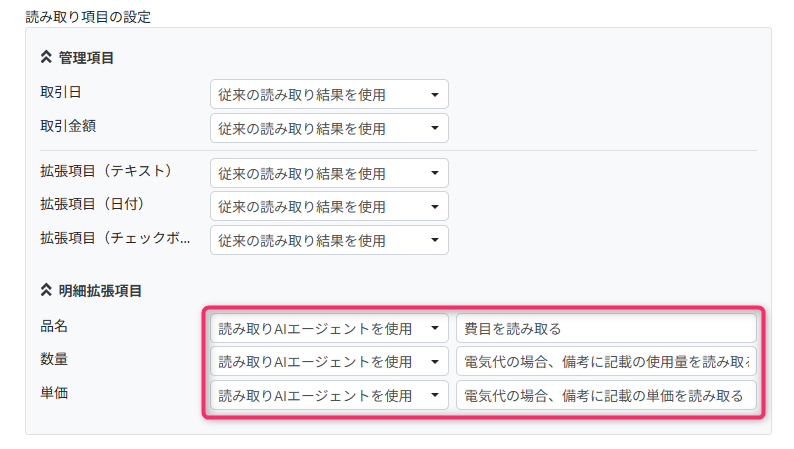
Task: Open the 品名 AI agent dropdown
Action: 329,328
